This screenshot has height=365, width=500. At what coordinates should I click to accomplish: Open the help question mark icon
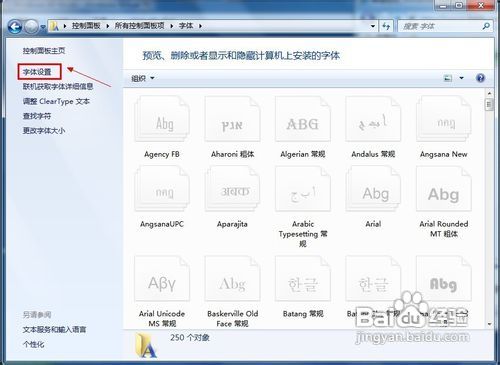pos(480,78)
